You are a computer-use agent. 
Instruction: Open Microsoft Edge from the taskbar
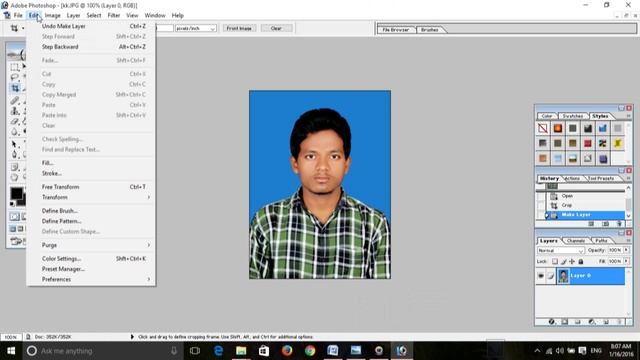pyautogui.click(x=218, y=351)
